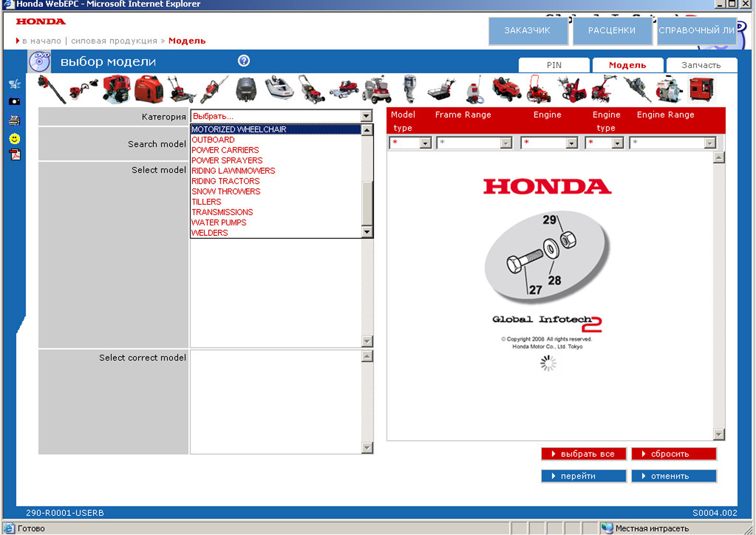756x535 pixels.
Task: Click the motorized wheelchair scooter icon
Action: pos(377,89)
